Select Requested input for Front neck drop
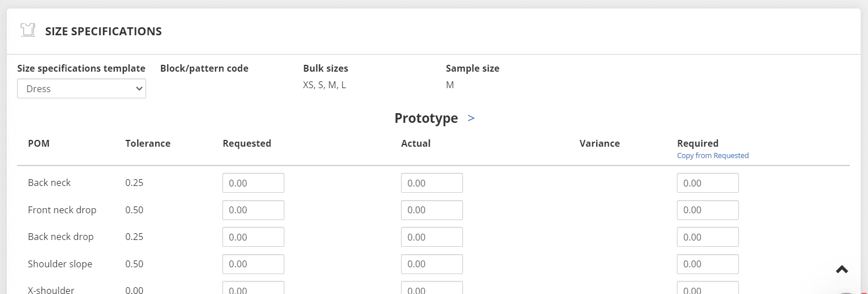 pyautogui.click(x=253, y=210)
